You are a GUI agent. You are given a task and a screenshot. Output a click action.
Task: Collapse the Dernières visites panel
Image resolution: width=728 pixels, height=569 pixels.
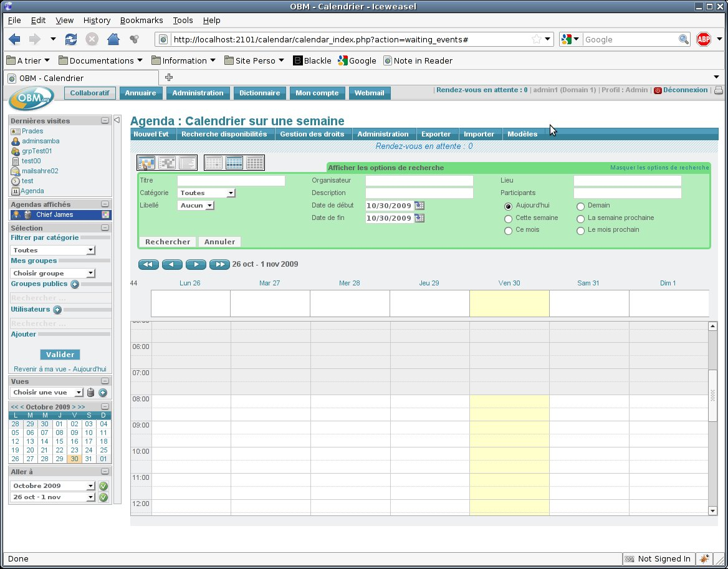click(x=105, y=121)
